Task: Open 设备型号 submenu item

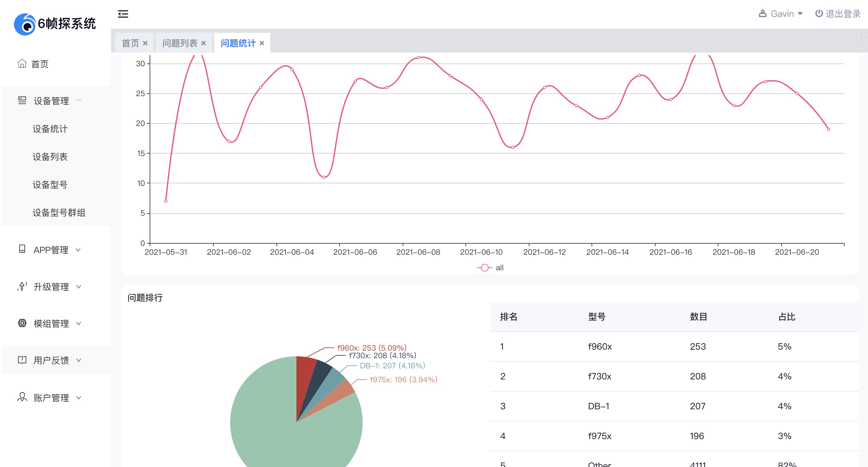Action: tap(50, 185)
